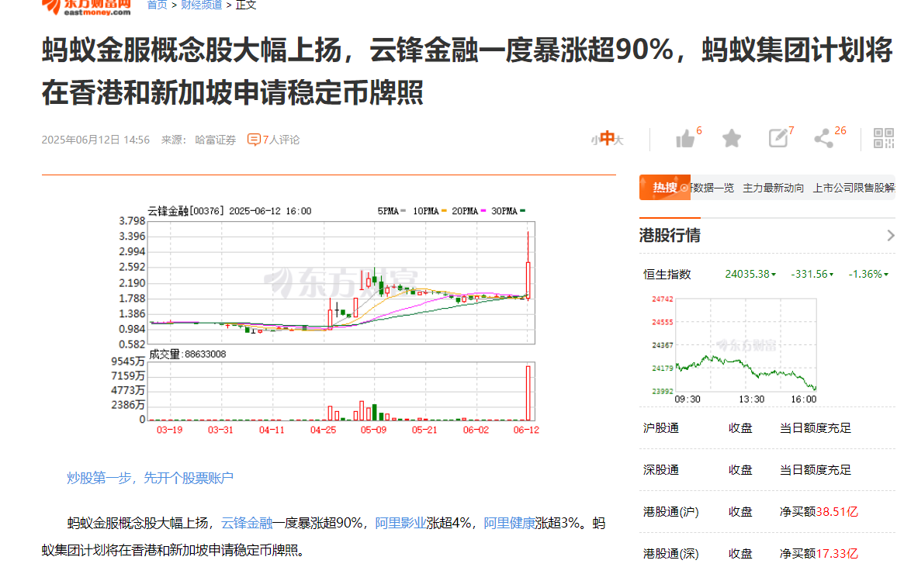Click the 24035.38 index value
897x588 pixels.
(747, 275)
